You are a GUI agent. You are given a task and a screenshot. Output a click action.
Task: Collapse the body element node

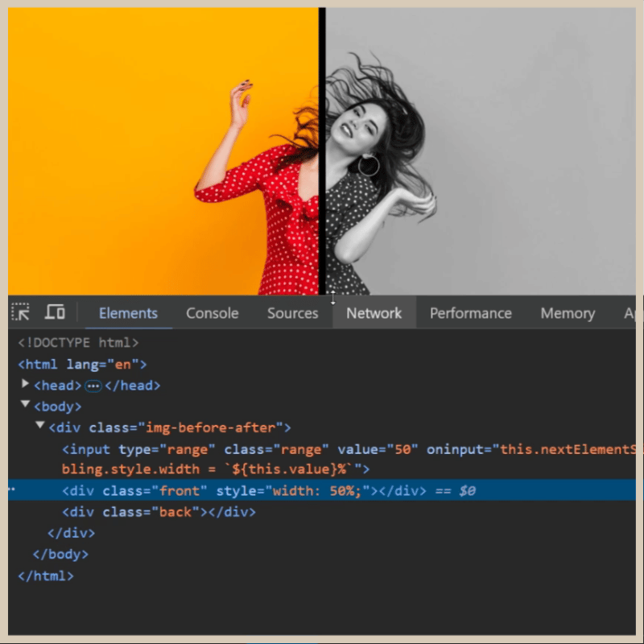pyautogui.click(x=25, y=404)
